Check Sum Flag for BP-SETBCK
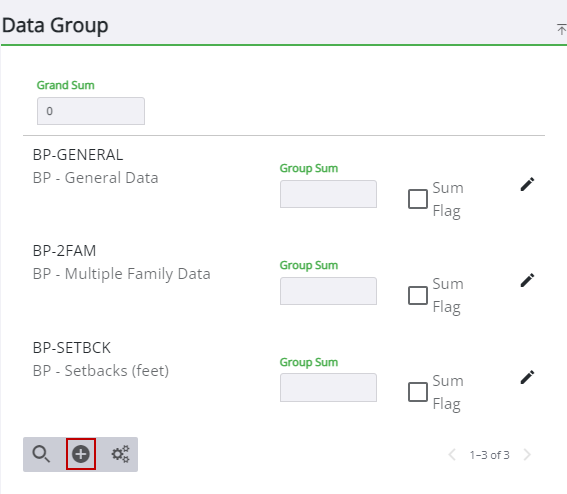This screenshot has width=567, height=494. pyautogui.click(x=418, y=392)
